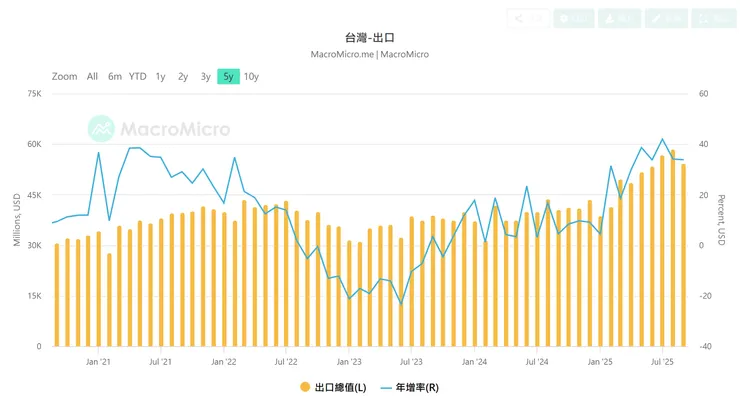Click the Jul '25 x-axis label
The image size is (740, 410).
662,362
